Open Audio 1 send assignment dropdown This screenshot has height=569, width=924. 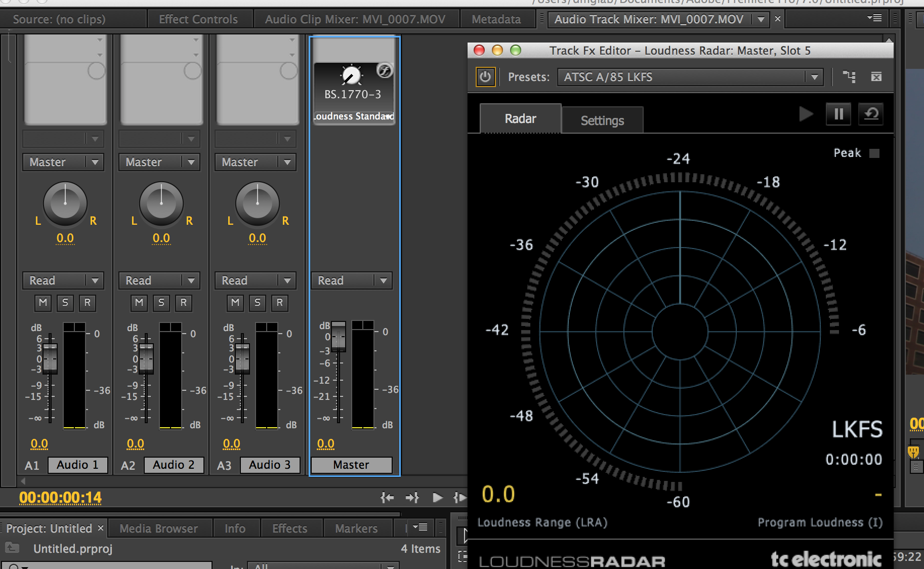click(63, 139)
